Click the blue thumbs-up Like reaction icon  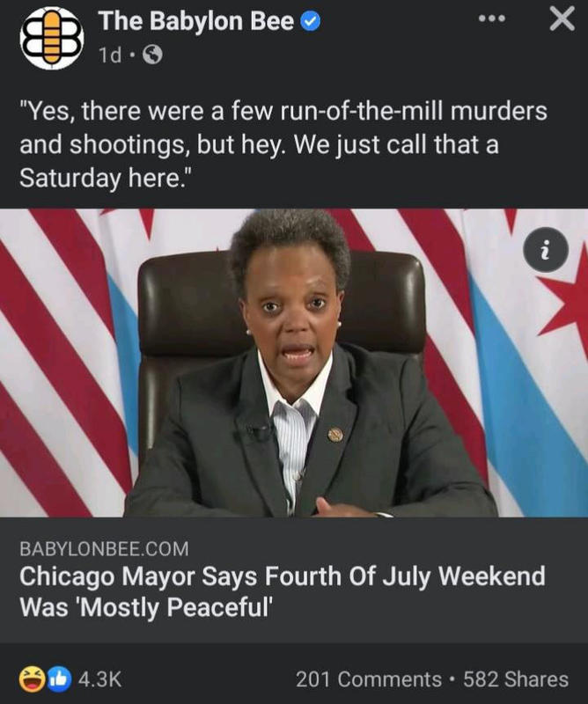click(x=59, y=678)
